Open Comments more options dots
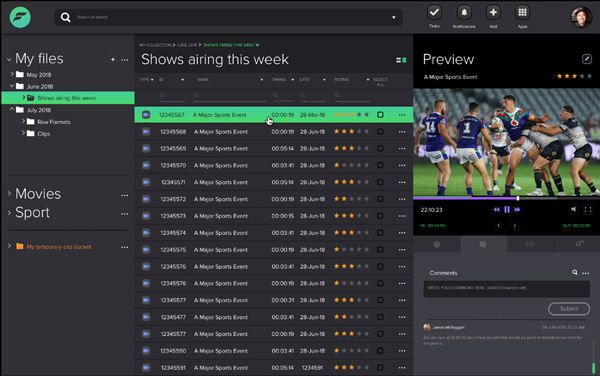Image resolution: width=600 pixels, height=376 pixels. coord(585,273)
